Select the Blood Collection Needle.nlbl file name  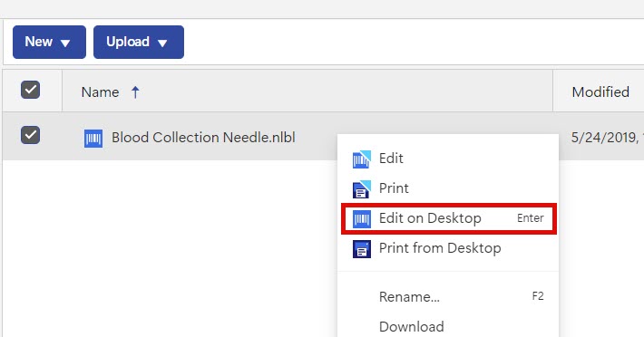pos(203,138)
